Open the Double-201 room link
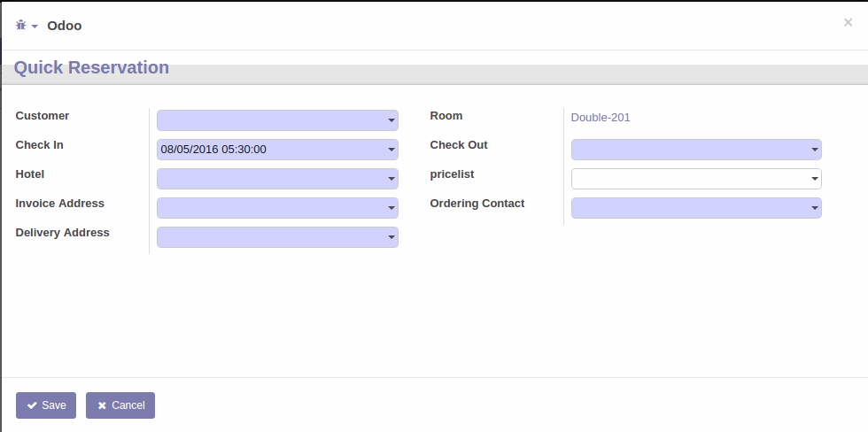Image resolution: width=868 pixels, height=432 pixels. click(x=601, y=117)
